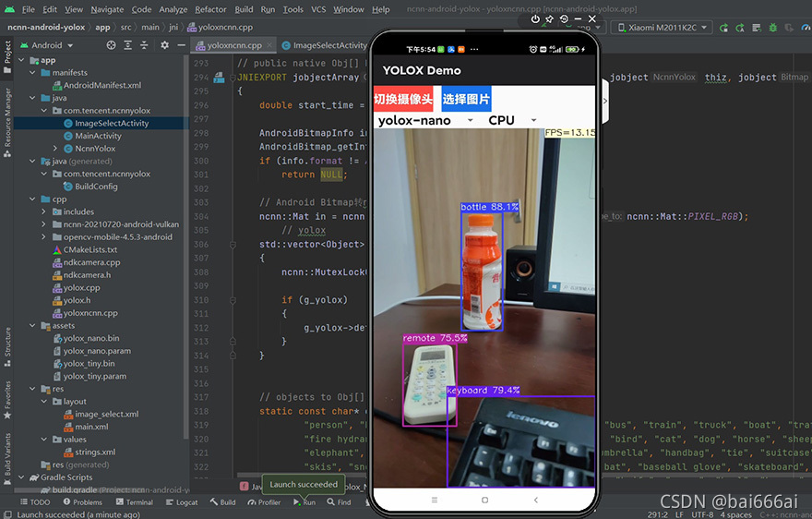Open CPU device dropdown in app
812x519 pixels.
click(511, 121)
